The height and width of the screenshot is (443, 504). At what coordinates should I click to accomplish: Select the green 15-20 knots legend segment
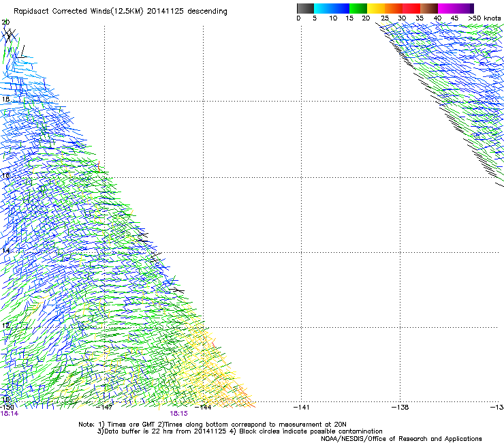tap(358, 8)
